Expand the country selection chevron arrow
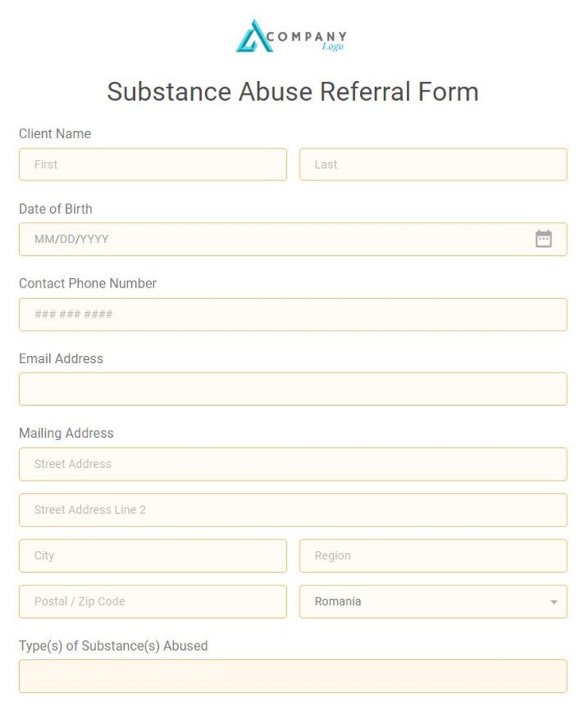 (x=554, y=601)
